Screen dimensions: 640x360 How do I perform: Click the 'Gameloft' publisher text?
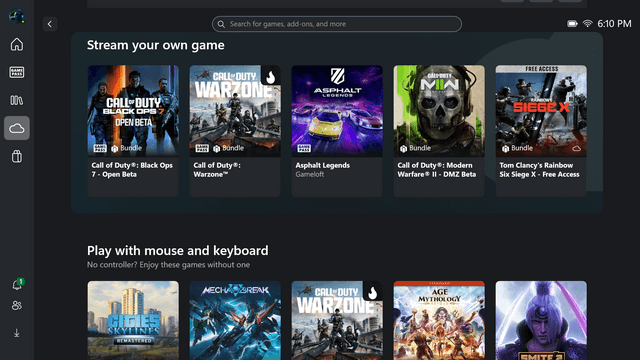pos(310,174)
